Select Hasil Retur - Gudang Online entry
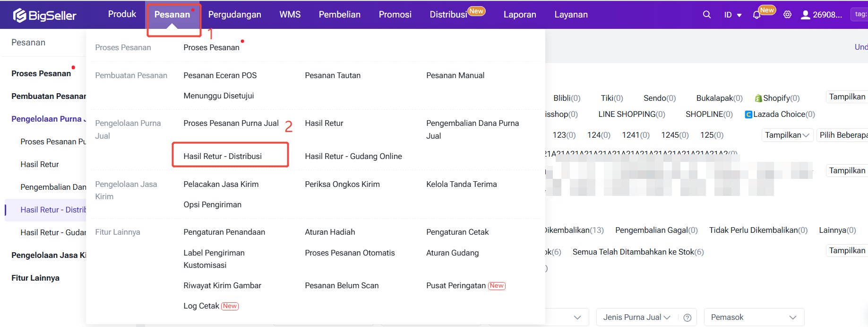Image resolution: width=868 pixels, height=327 pixels. [353, 156]
